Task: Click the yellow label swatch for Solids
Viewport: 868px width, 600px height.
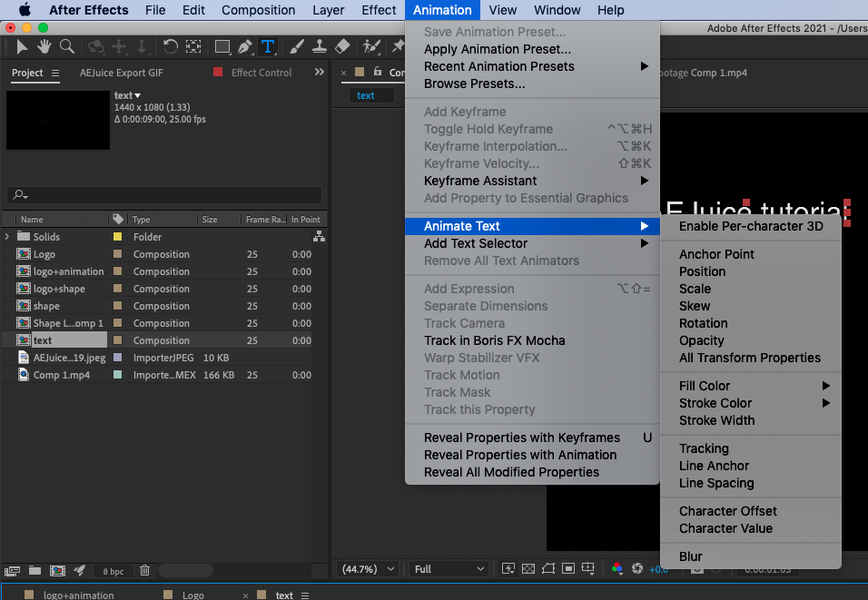Action: click(x=117, y=237)
